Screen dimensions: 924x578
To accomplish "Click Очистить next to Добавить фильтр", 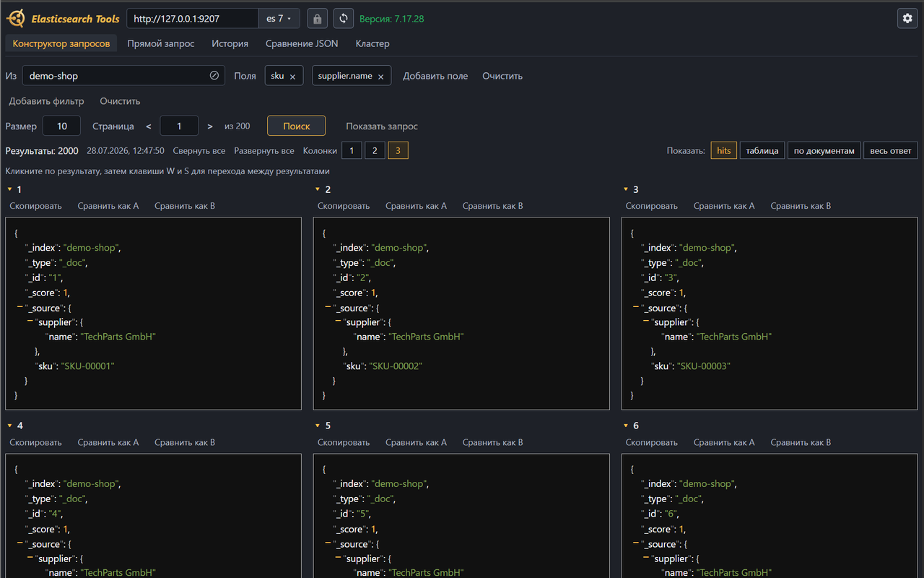I will (x=120, y=101).
